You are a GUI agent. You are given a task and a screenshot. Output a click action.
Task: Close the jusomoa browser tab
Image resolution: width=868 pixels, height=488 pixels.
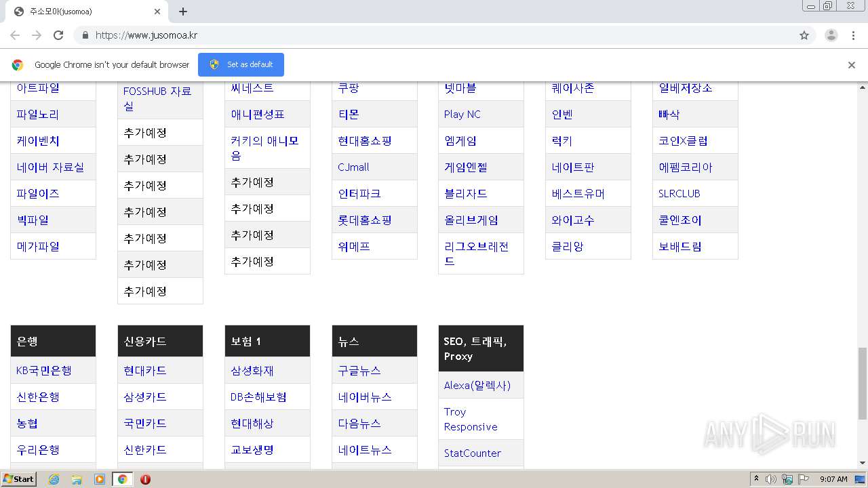click(157, 12)
